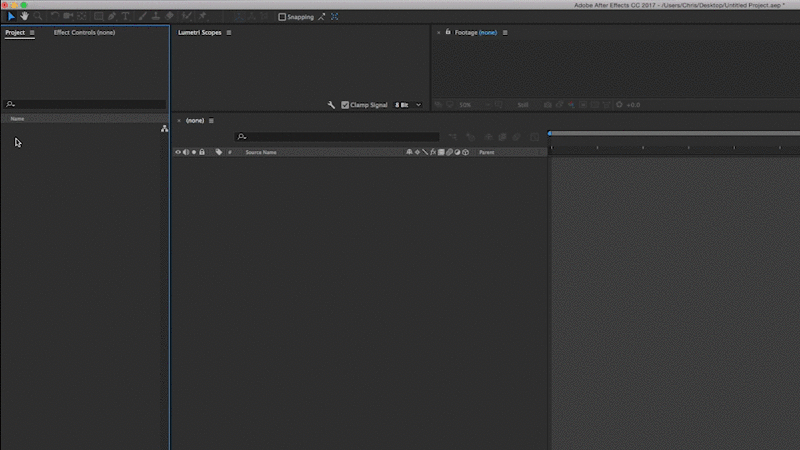Switch to Effect Controls (none) tab
This screenshot has width=800, height=450.
pos(84,33)
